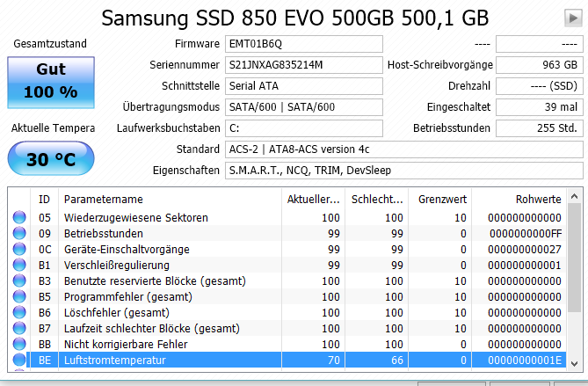
Task: Click the Rohwerte column header
Action: tap(519, 200)
